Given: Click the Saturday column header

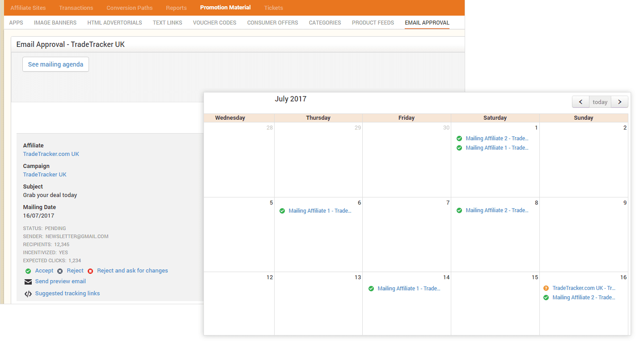Looking at the screenshot, I should (x=495, y=118).
